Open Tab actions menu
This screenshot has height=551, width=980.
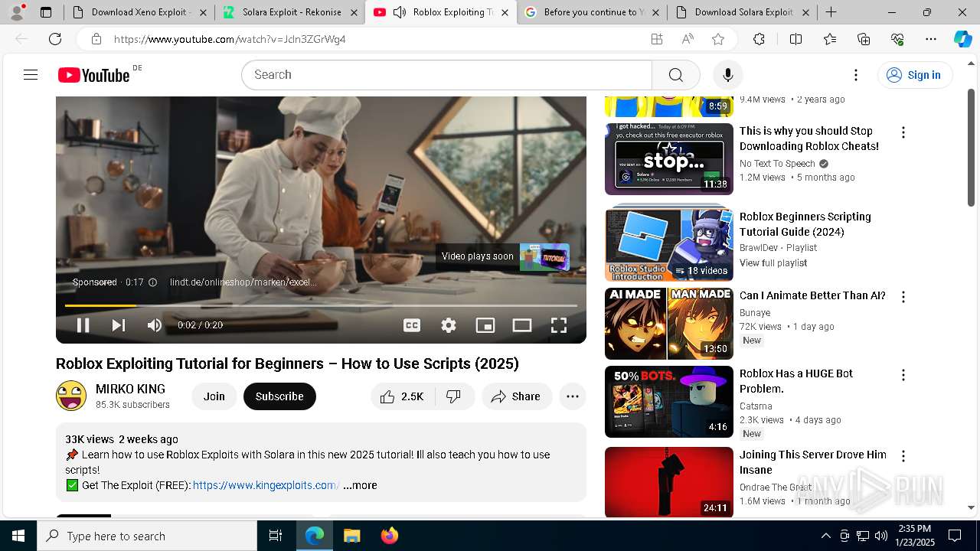tap(46, 12)
